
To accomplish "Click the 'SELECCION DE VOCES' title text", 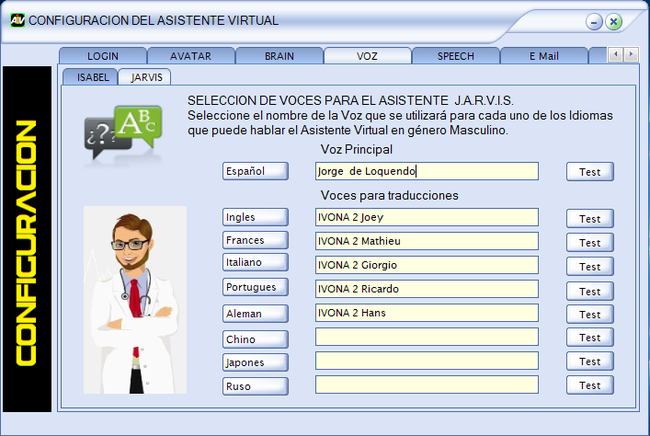I will pyautogui.click(x=254, y=101).
